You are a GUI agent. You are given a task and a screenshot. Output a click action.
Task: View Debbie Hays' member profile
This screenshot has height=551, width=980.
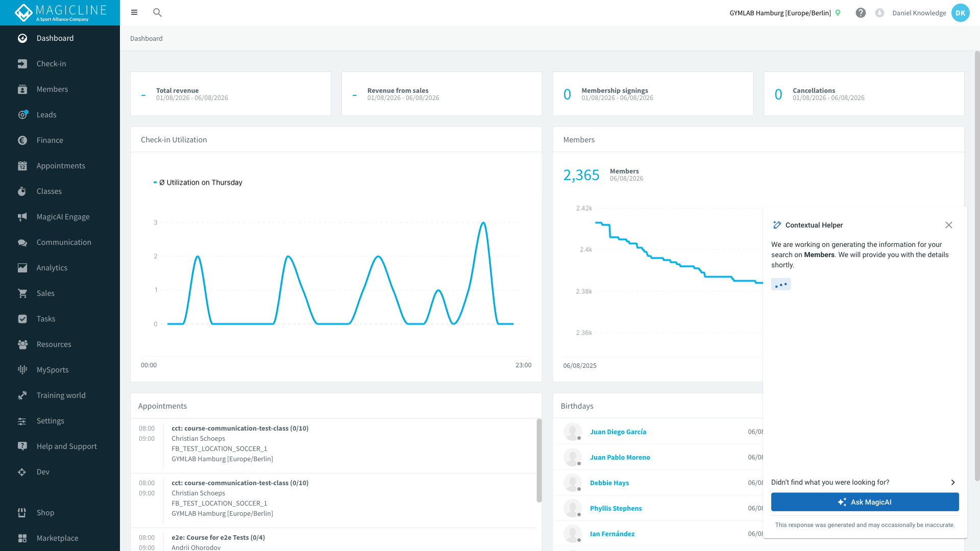(609, 483)
